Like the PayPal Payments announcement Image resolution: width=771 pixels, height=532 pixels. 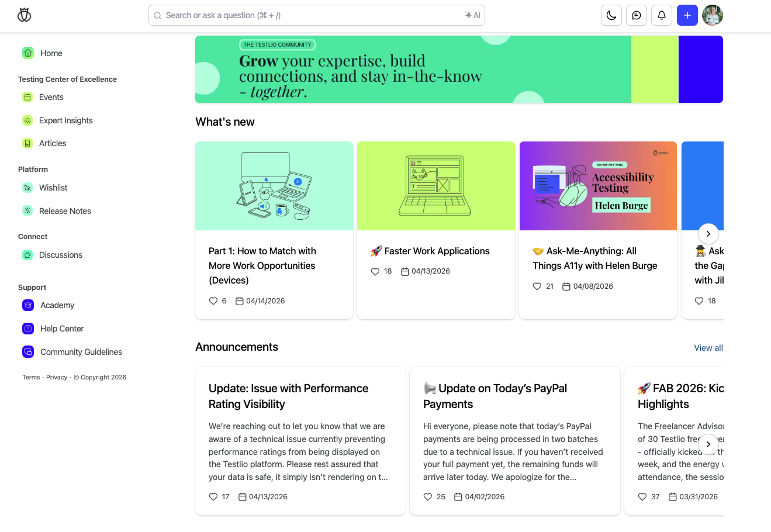[428, 497]
